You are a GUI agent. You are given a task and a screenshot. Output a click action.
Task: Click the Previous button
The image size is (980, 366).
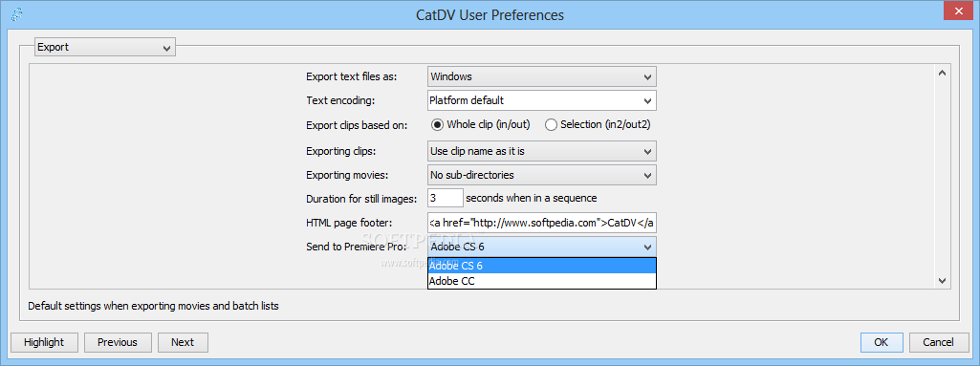118,342
